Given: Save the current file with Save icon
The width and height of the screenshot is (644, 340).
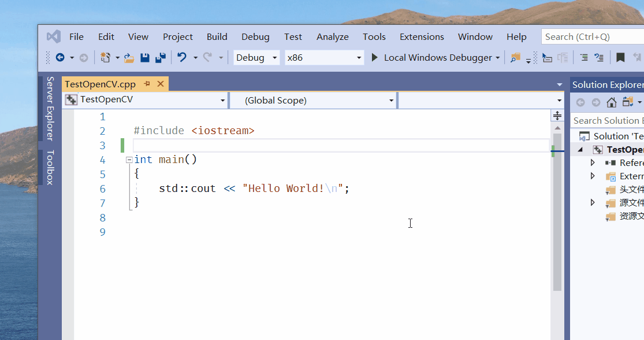Looking at the screenshot, I should (x=145, y=58).
